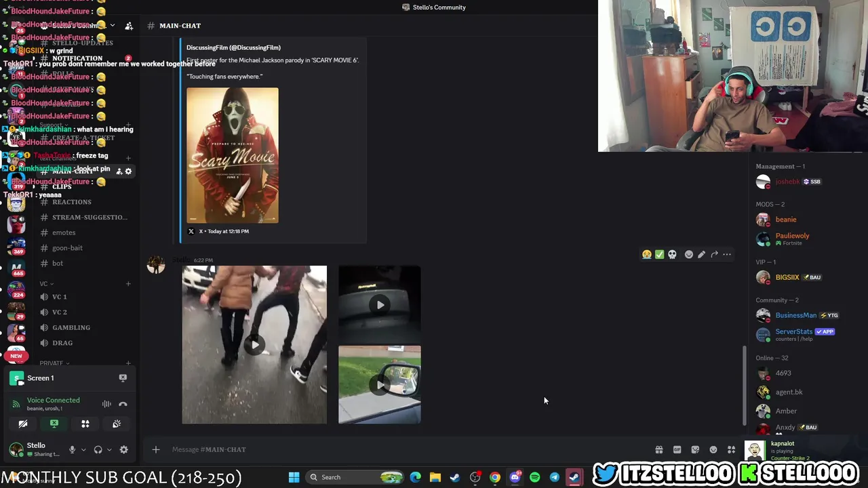Play the large street fight video
Screen dimensions: 868x488
(x=254, y=344)
